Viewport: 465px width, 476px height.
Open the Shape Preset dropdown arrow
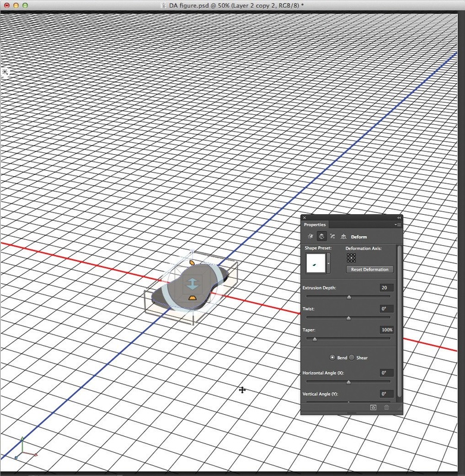[x=328, y=263]
